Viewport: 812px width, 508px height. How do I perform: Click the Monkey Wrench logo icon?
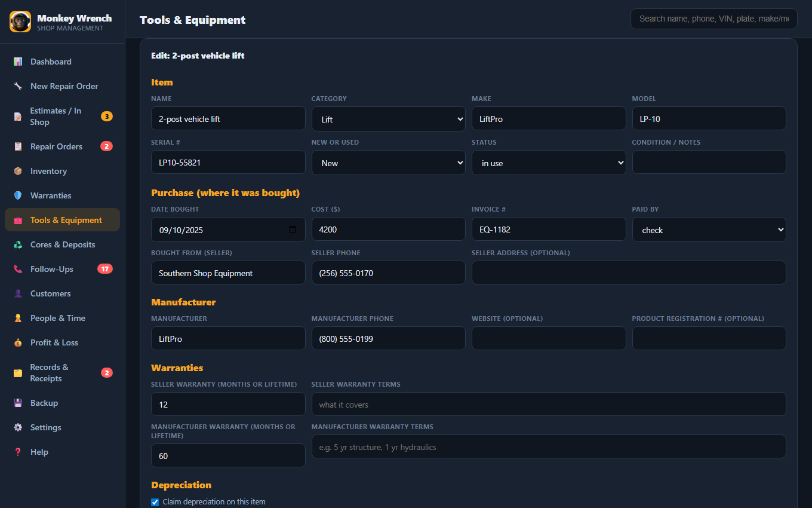click(20, 22)
